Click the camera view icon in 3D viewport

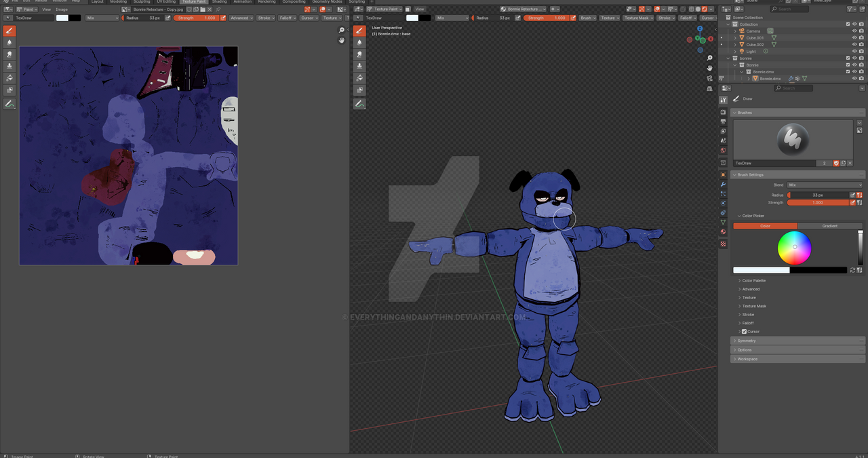[x=709, y=78]
